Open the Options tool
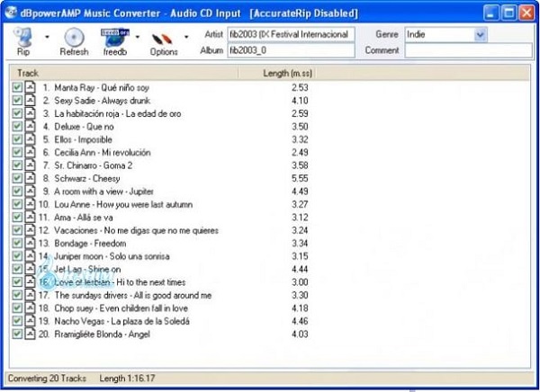 pyautogui.click(x=163, y=38)
